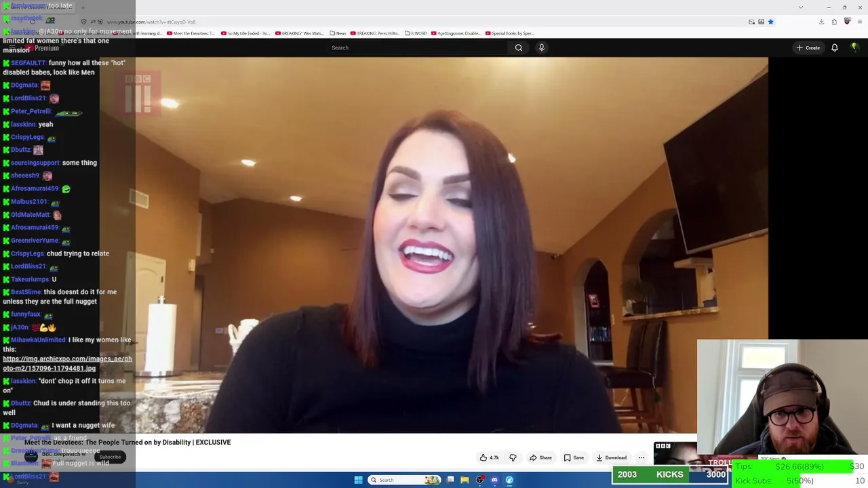Click username BestSlime in chat
The width and height of the screenshot is (868, 488).
[x=26, y=292]
